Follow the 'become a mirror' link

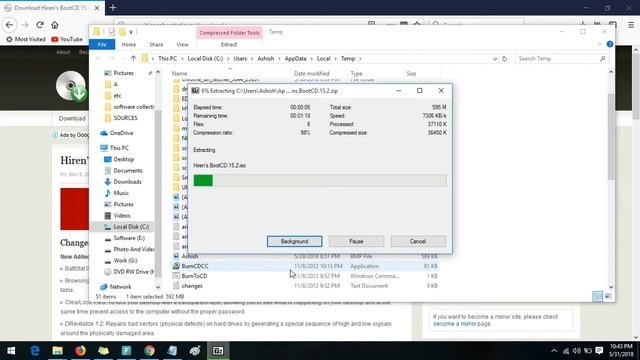tap(455, 324)
